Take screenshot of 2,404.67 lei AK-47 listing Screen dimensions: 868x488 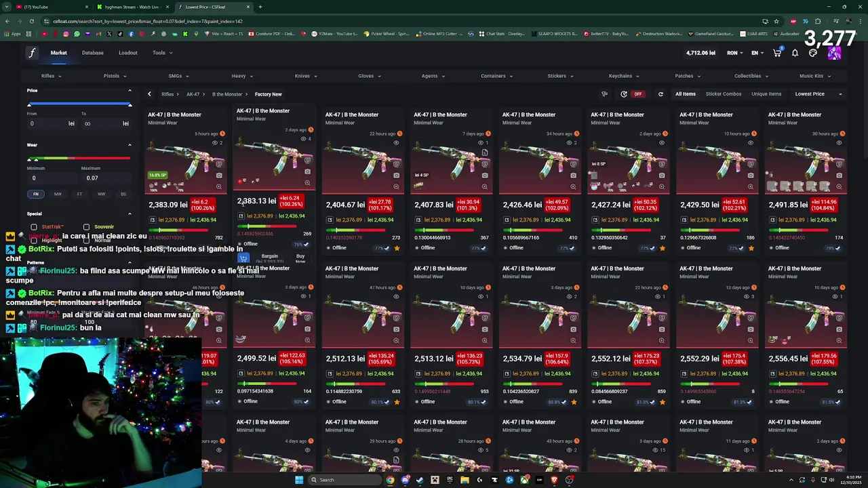coord(396,175)
